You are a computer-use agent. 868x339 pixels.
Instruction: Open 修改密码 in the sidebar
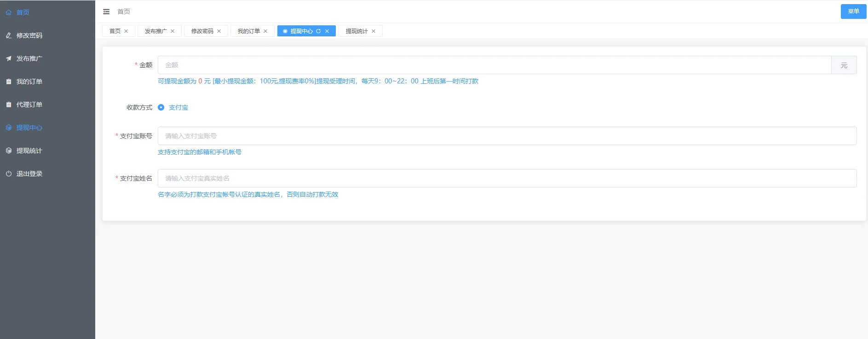click(x=29, y=35)
